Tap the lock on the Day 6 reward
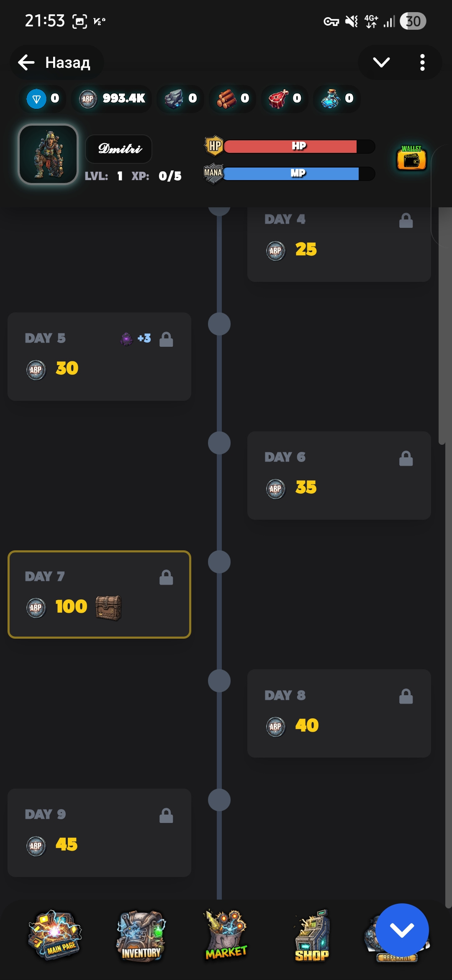This screenshot has height=980, width=452. pos(406,459)
